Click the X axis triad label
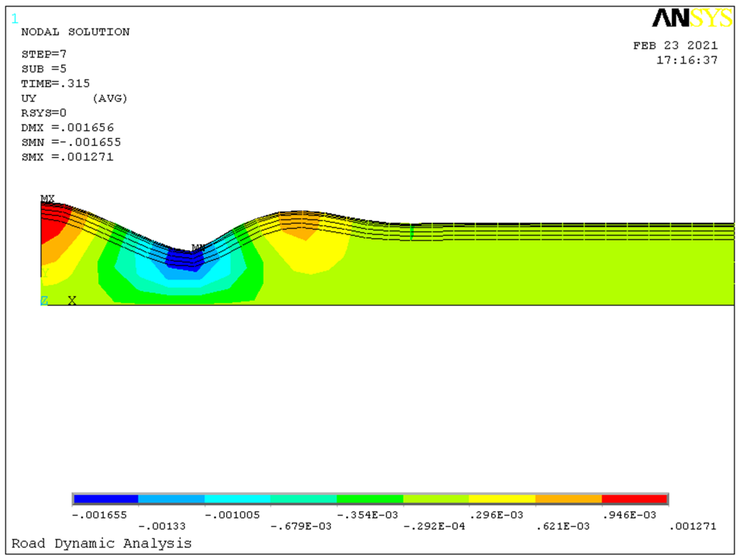Image resolution: width=739 pixels, height=560 pixels. coord(72,300)
